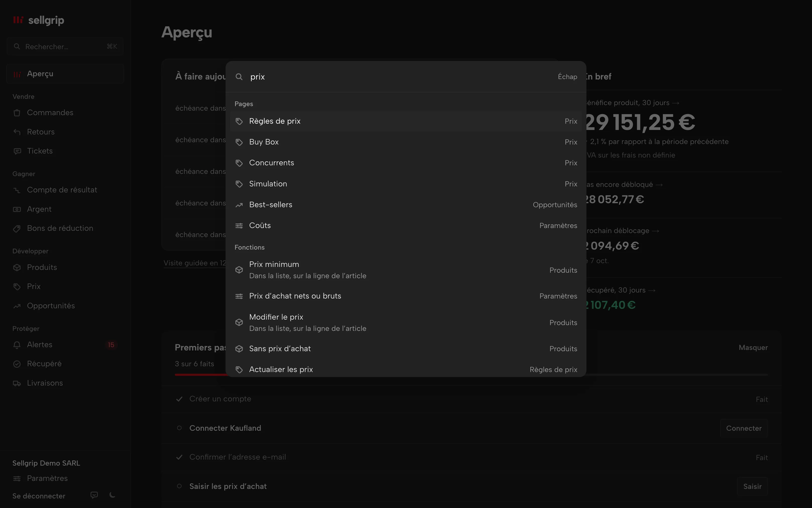The image size is (812, 508).
Task: Click Masquer in Premiers pas card
Action: (753, 347)
